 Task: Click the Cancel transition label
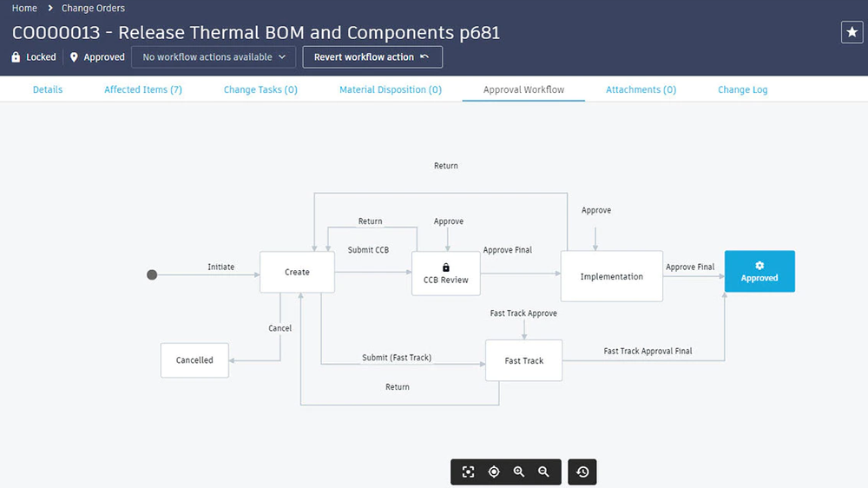pos(279,328)
